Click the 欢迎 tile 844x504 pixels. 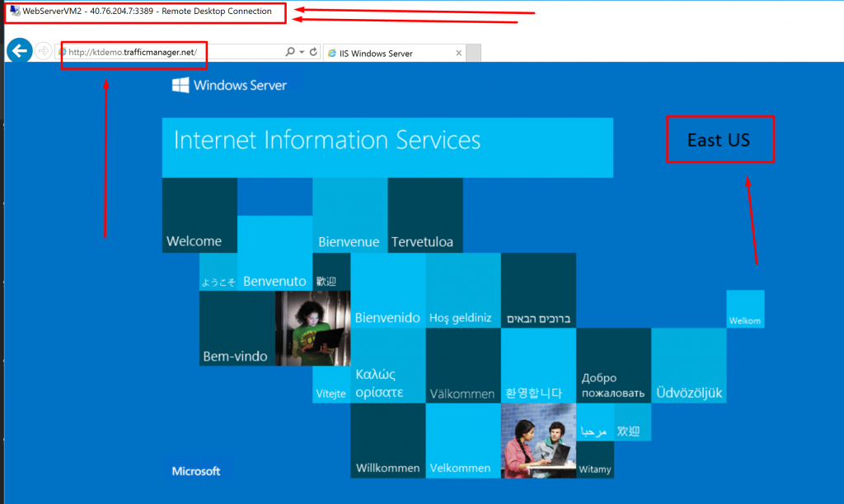pyautogui.click(x=632, y=422)
